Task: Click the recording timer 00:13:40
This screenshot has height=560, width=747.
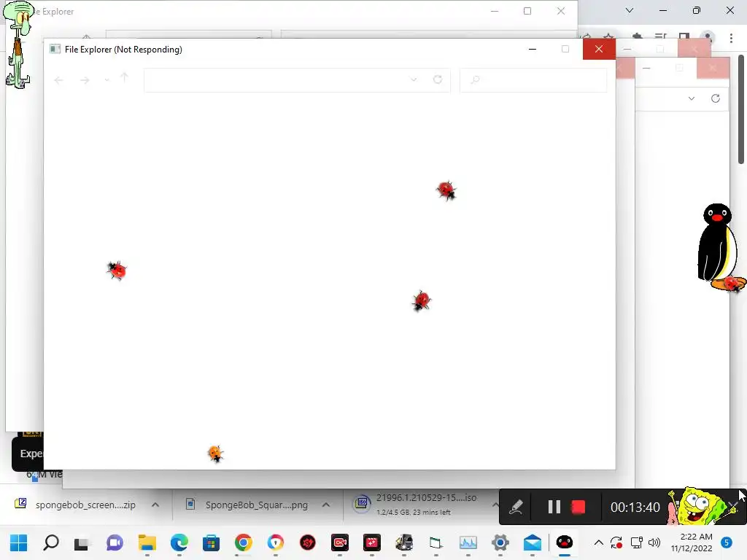Action: click(635, 507)
